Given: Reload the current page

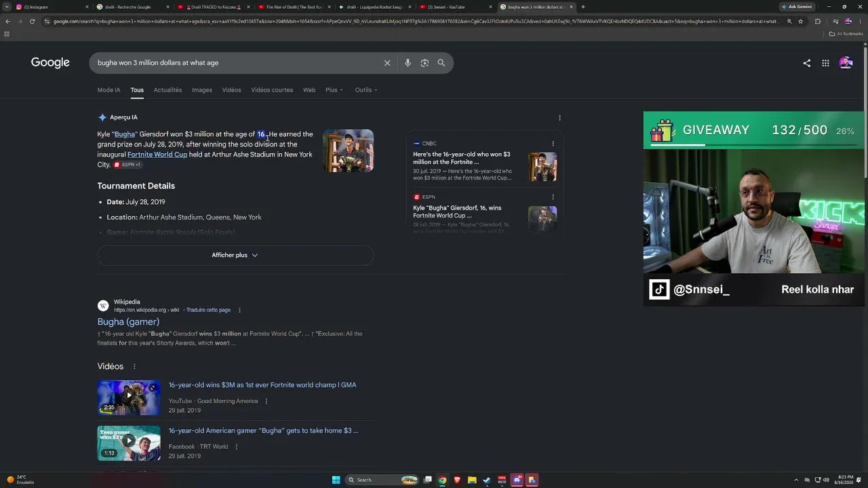Looking at the screenshot, I should coord(32,21).
